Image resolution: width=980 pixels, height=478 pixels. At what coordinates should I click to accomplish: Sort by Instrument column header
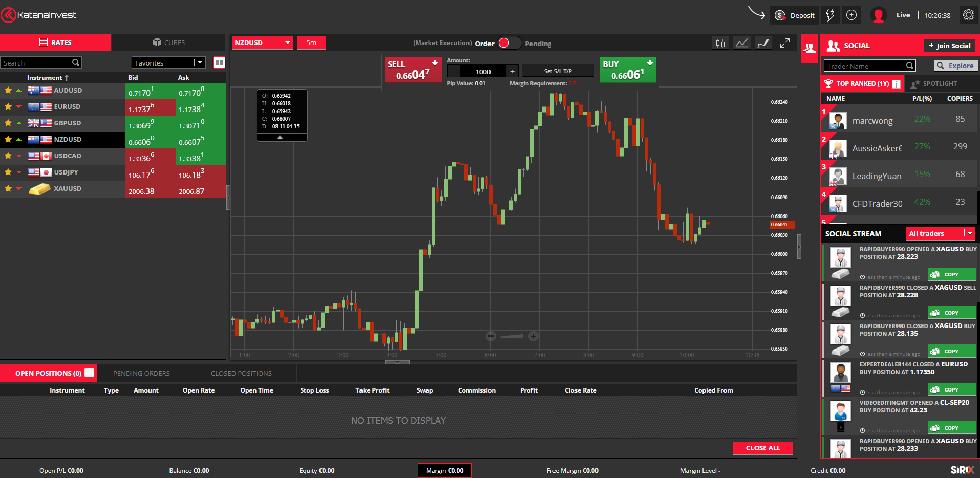coord(48,78)
